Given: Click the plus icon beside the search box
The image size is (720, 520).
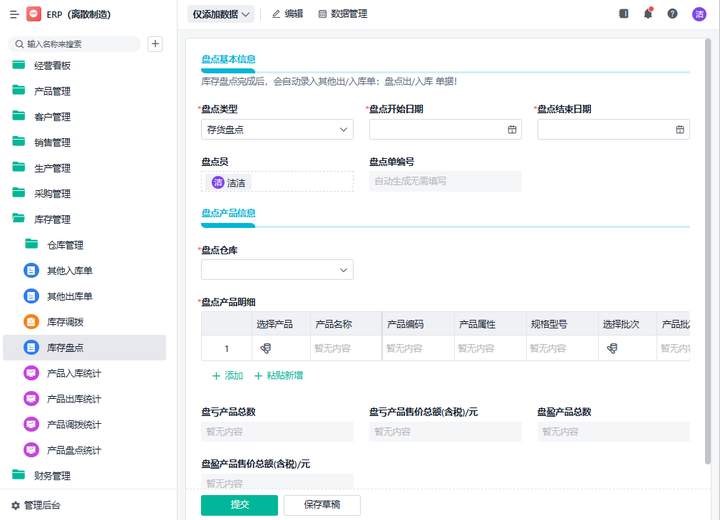Looking at the screenshot, I should coord(155,44).
